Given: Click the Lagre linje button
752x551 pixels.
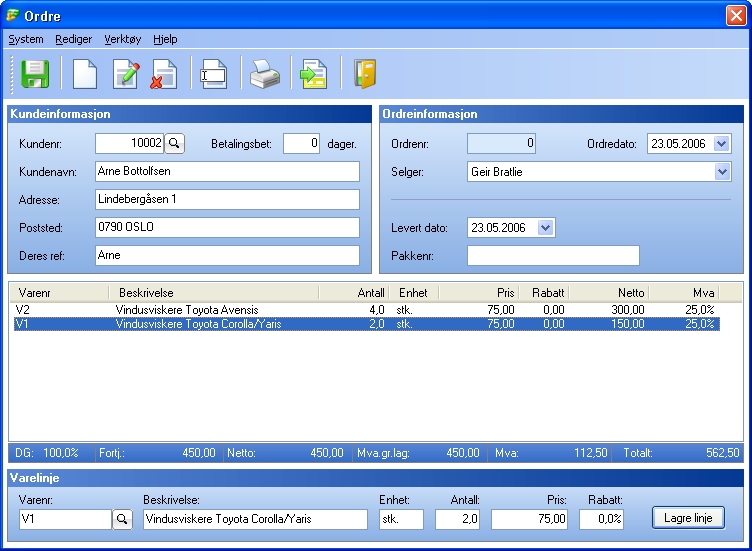Looking at the screenshot, I should pos(688,518).
